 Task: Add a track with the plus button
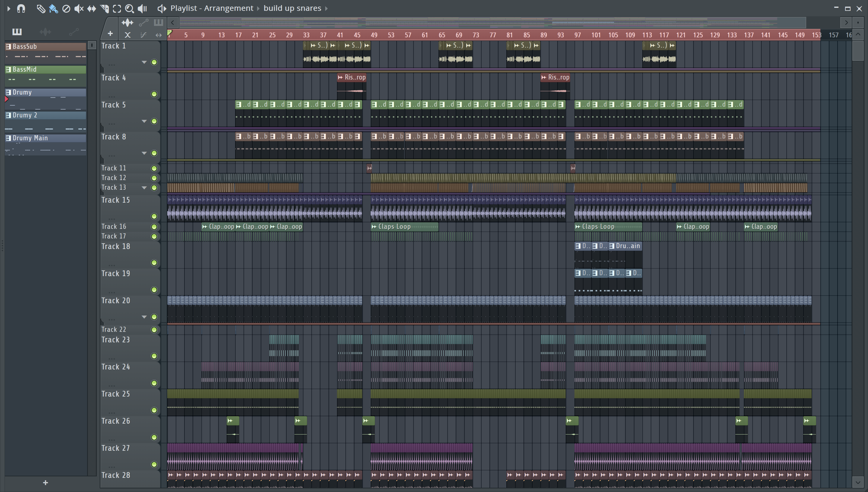point(110,33)
